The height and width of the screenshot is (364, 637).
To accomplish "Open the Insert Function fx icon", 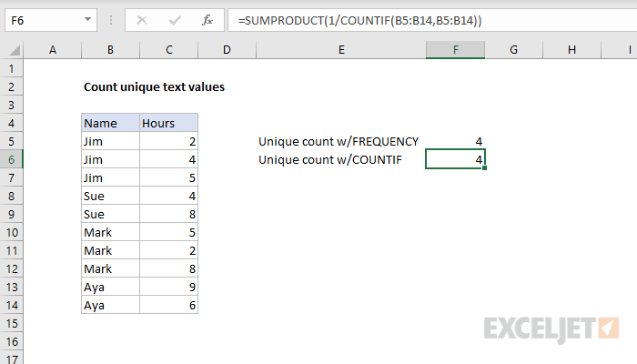I will pyautogui.click(x=207, y=20).
